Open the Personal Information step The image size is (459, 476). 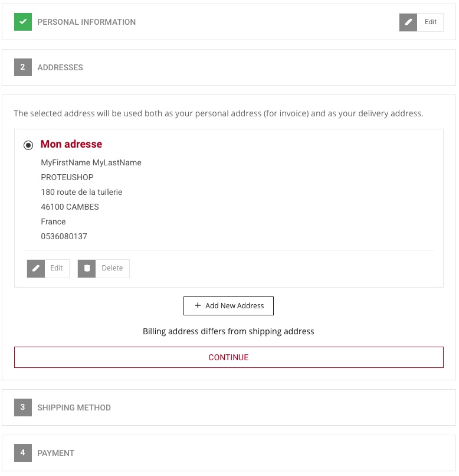tap(86, 22)
